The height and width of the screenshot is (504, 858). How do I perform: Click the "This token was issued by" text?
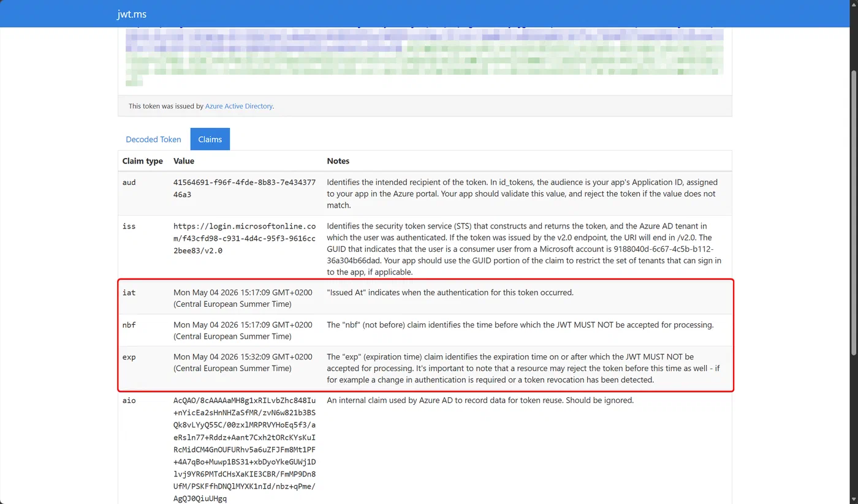point(166,106)
